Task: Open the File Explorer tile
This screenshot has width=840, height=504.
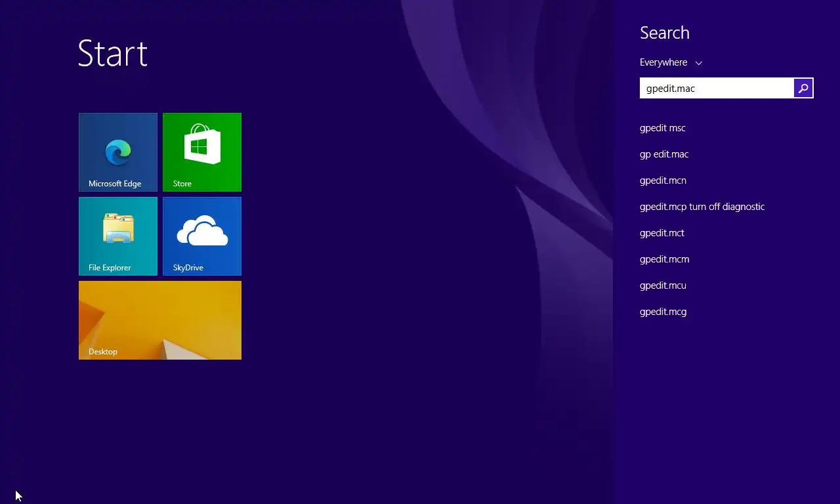Action: [118, 236]
